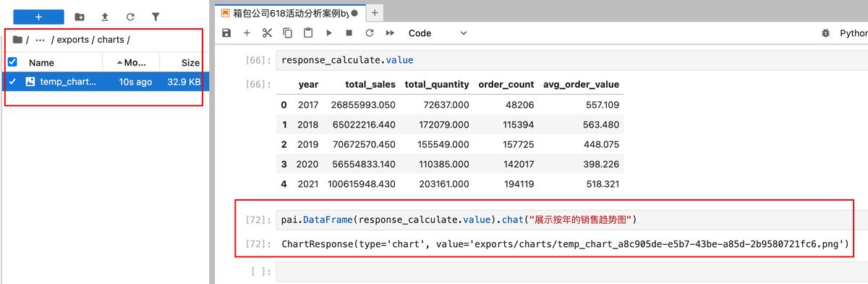Click the '10s ago' modified time
Image resolution: width=868 pixels, height=284 pixels.
pos(135,82)
